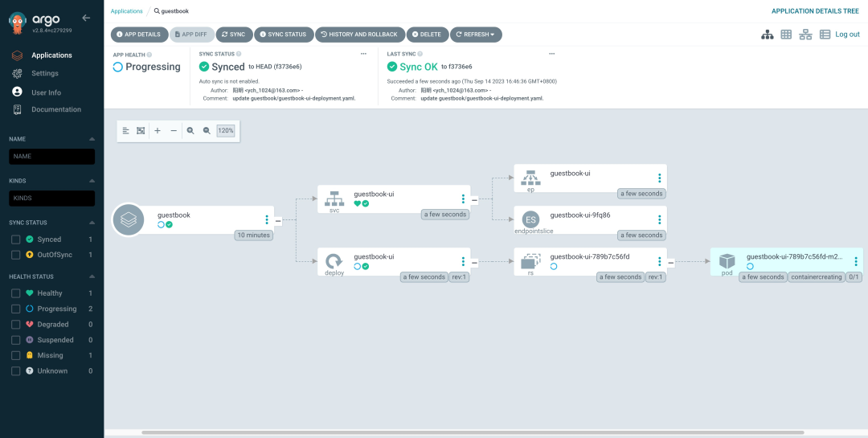
Task: Click the Applications breadcrumb link
Action: (126, 11)
